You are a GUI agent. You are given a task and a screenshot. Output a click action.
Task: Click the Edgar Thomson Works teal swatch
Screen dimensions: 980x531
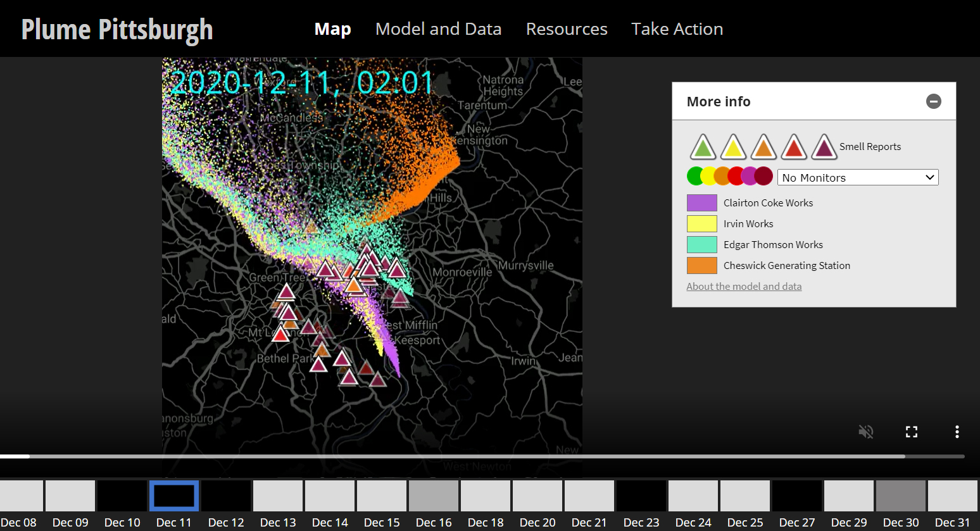[701, 244]
